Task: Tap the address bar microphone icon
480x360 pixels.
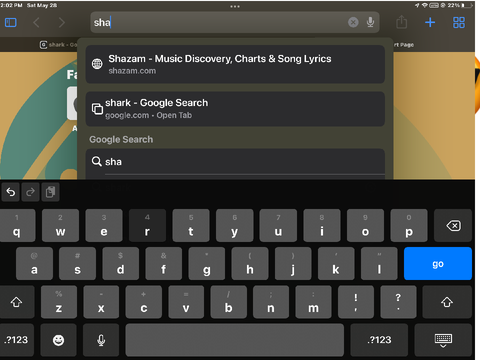Action: point(370,22)
